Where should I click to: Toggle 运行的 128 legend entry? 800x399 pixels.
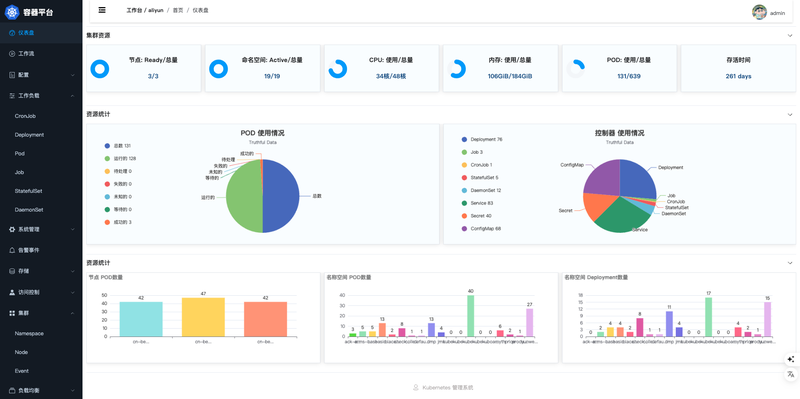tap(119, 159)
